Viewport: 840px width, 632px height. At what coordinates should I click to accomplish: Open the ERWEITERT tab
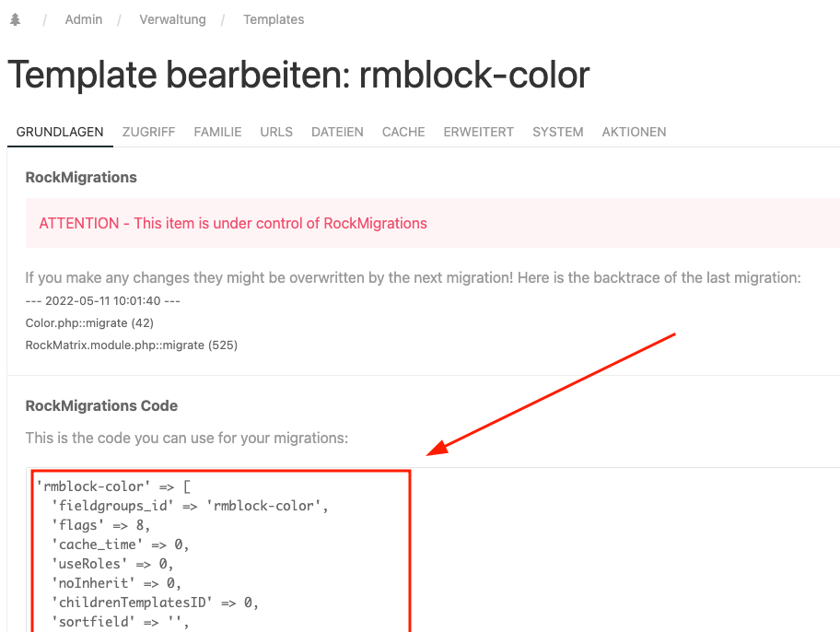coord(478,132)
